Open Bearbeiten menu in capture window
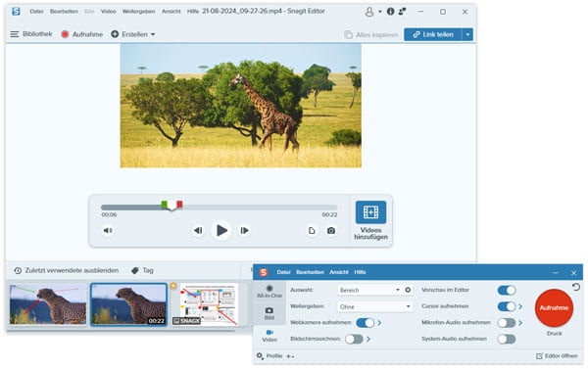Screen dimensions: 588x369 pos(310,272)
